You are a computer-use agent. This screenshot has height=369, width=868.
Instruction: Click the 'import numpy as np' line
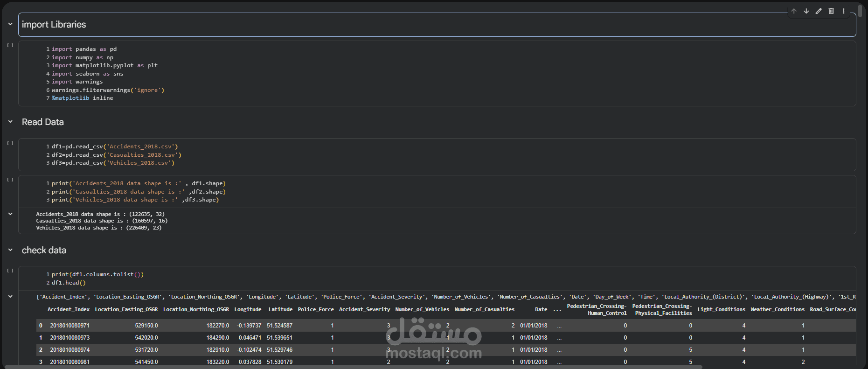83,57
